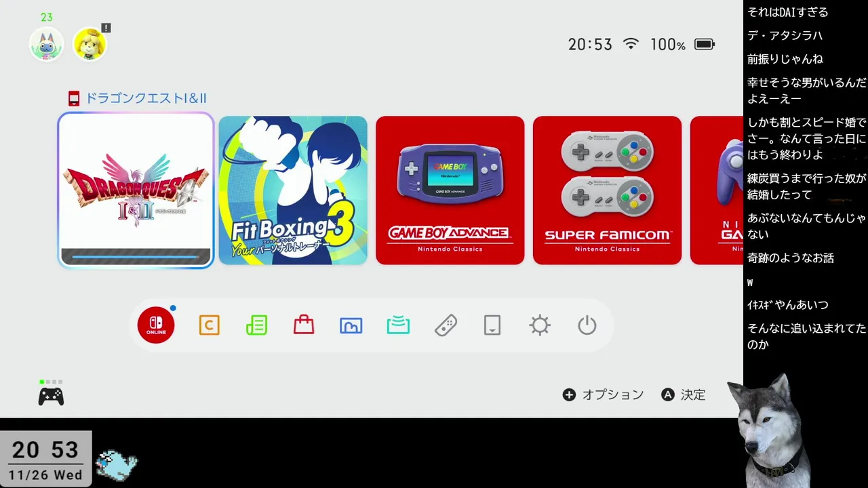This screenshot has height=488, width=868.
Task: Open the Album icon
Action: [x=351, y=326]
